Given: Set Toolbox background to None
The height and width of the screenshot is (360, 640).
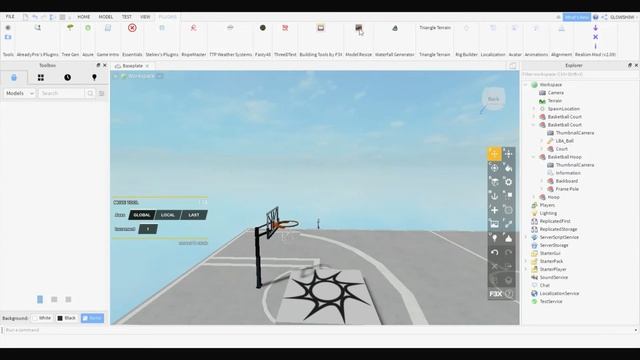Looking at the screenshot, I should 92,318.
